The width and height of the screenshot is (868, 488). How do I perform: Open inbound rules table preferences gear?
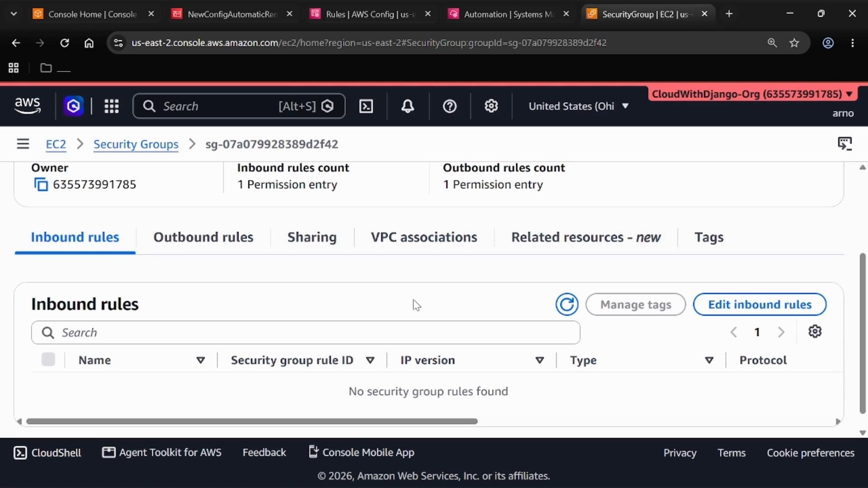click(x=815, y=332)
